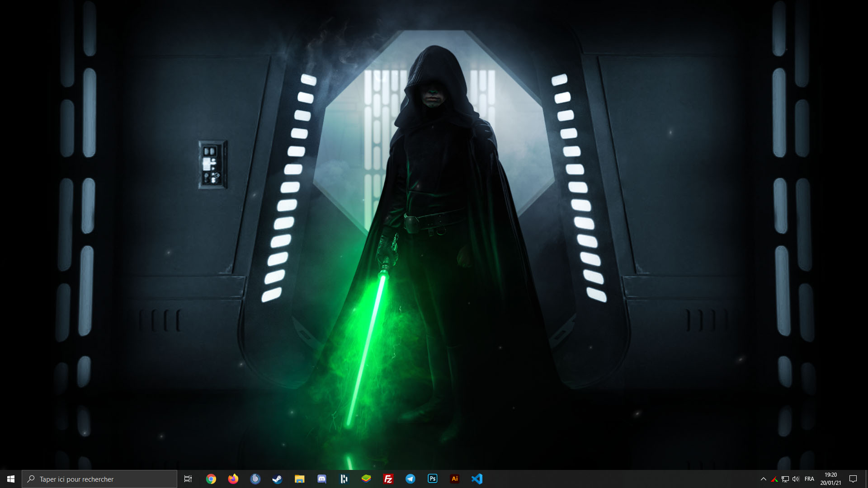Open Telegram from taskbar

tap(410, 479)
